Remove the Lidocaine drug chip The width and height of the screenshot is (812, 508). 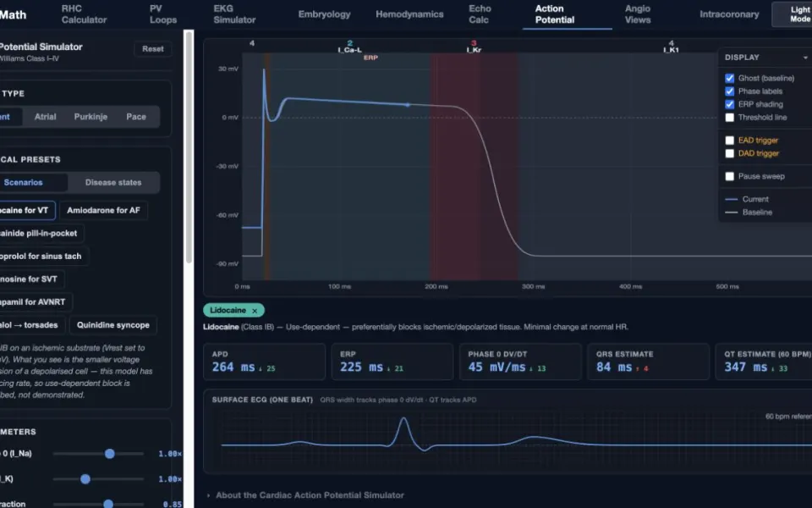click(x=255, y=311)
